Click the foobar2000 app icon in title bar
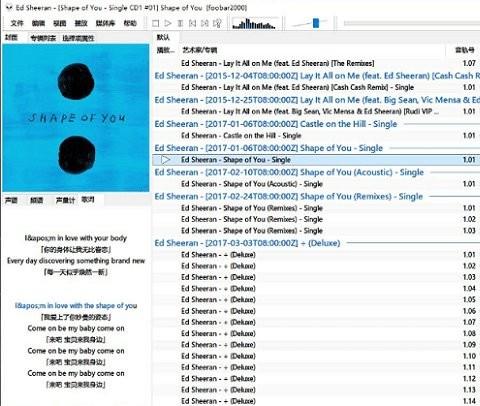Screen dimensions: 480x406 pyautogui.click(x=9, y=7)
